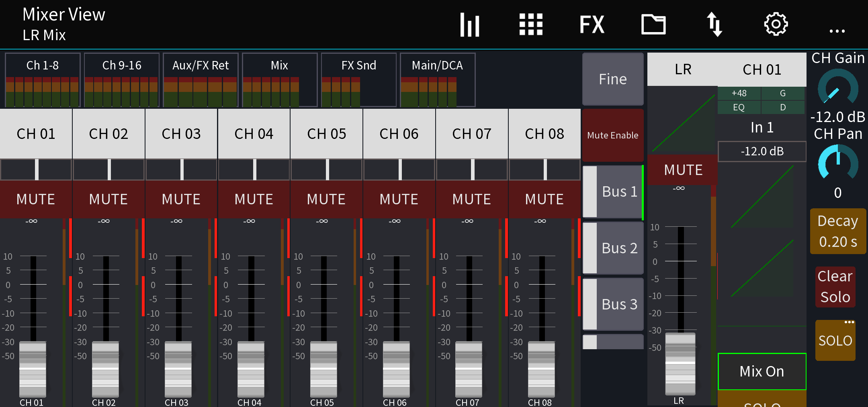Viewport: 868px width, 407px height.
Task: Open the EQ section for CH 01
Action: pyautogui.click(x=739, y=107)
